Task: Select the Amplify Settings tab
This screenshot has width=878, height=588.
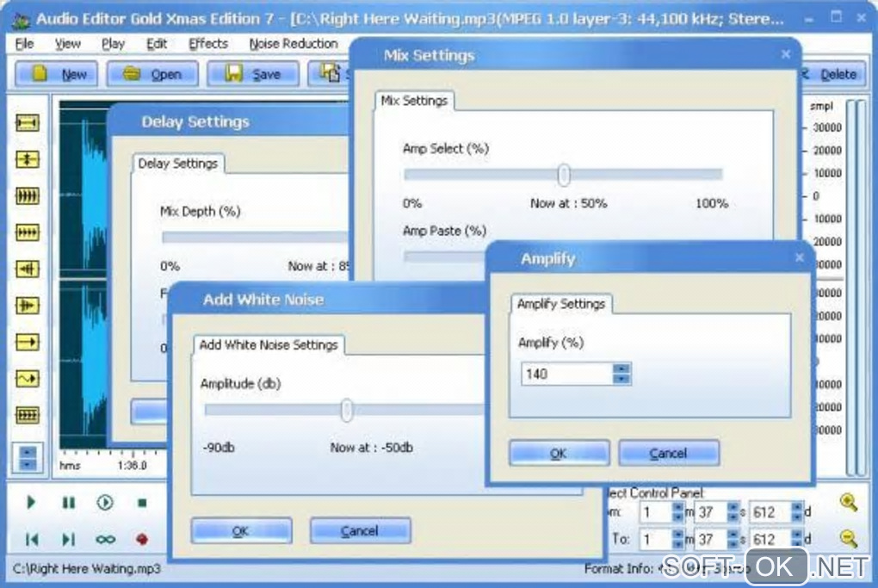Action: click(561, 304)
